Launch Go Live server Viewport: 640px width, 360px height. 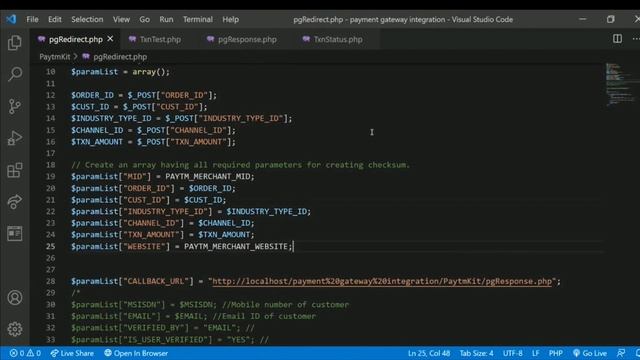pos(589,353)
